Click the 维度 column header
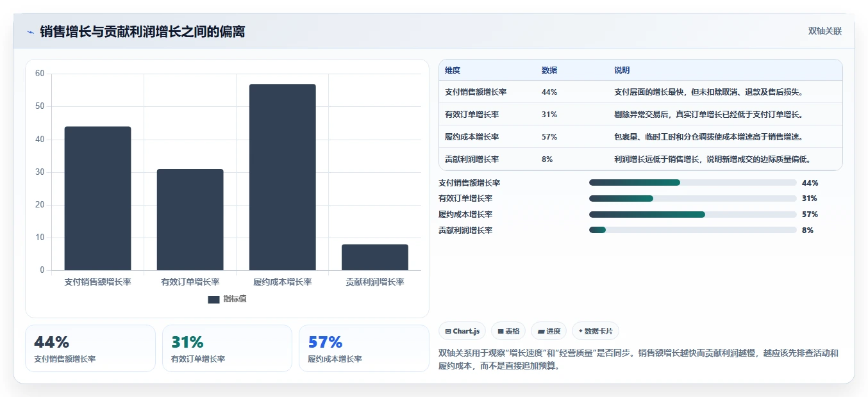868x397 pixels. [453, 70]
